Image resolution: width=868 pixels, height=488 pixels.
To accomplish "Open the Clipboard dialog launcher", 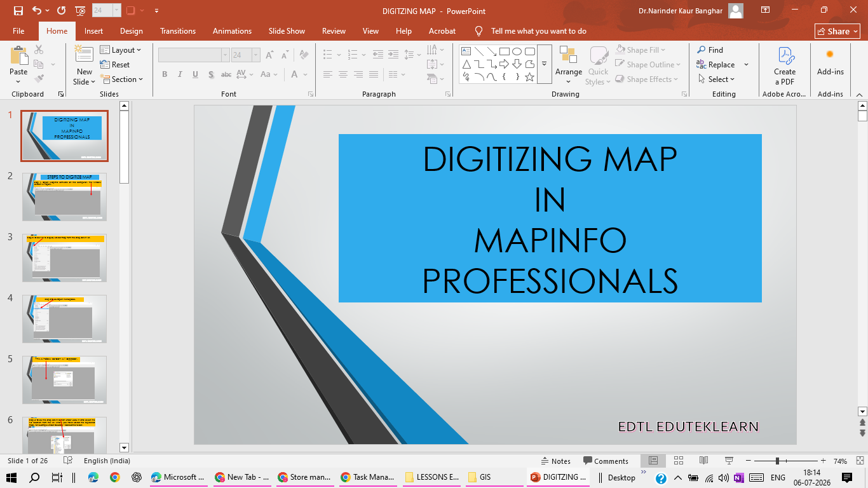I will [61, 94].
